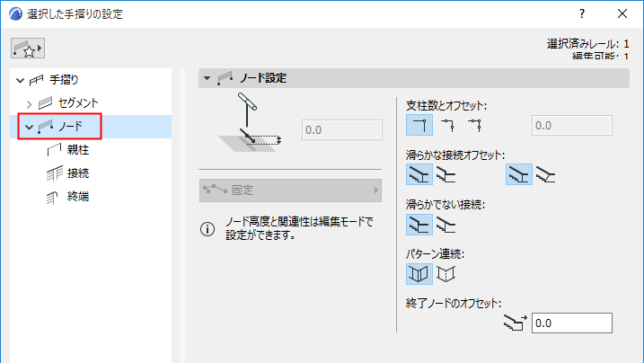Toggle first 滑らかな接続オフセット option on
The width and height of the screenshot is (644, 363).
click(419, 173)
